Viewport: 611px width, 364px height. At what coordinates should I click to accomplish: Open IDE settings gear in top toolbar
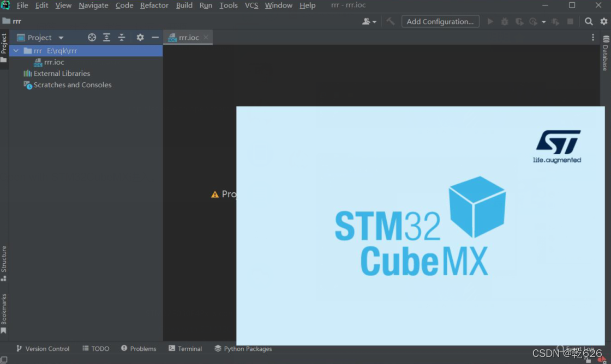[603, 21]
